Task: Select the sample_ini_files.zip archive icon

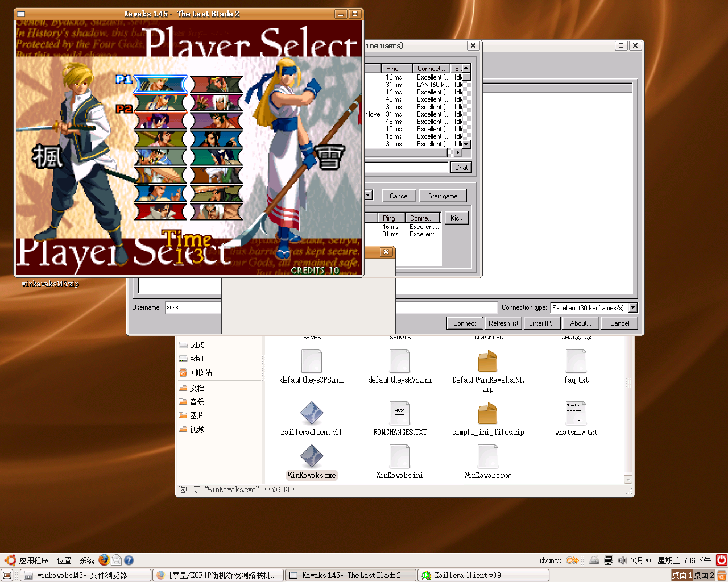Action: 488,413
